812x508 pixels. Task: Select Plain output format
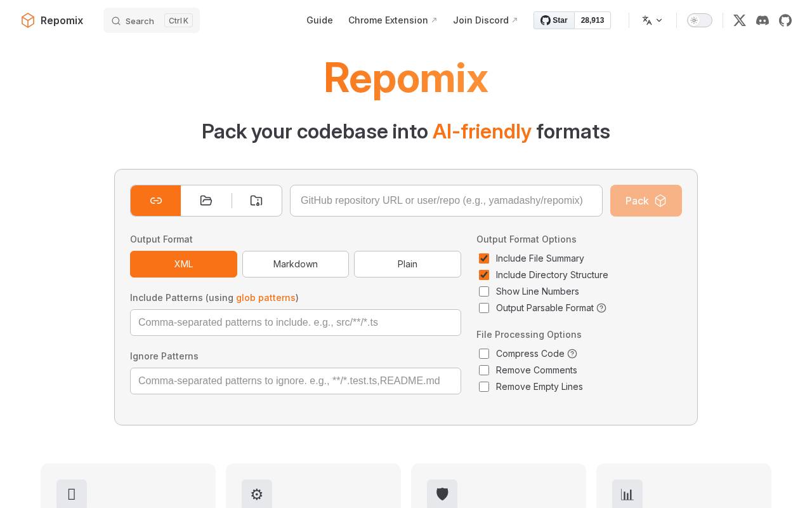tap(407, 264)
